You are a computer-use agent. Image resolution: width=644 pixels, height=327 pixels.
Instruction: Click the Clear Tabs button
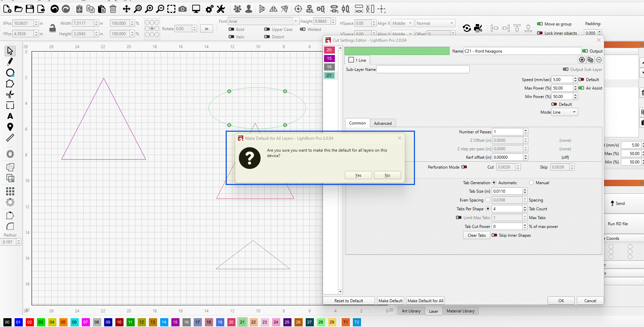tap(476, 235)
